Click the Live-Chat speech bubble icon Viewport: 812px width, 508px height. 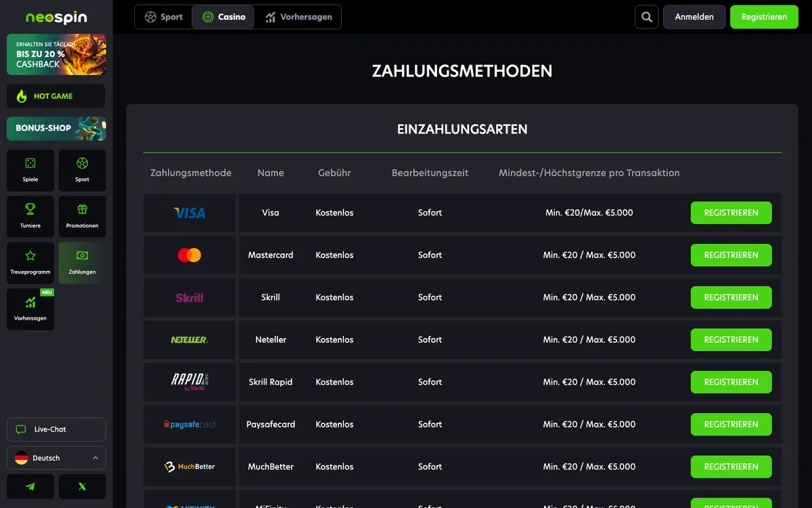[x=21, y=429]
